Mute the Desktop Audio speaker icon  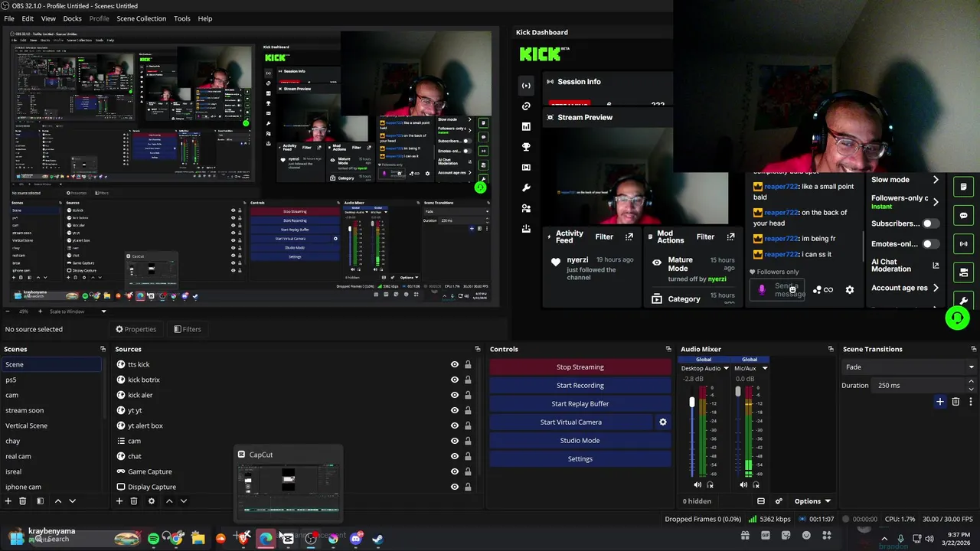(x=697, y=484)
